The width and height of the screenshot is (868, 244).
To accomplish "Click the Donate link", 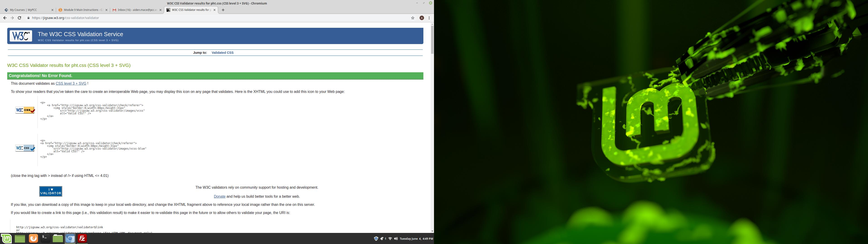I will pos(219,197).
